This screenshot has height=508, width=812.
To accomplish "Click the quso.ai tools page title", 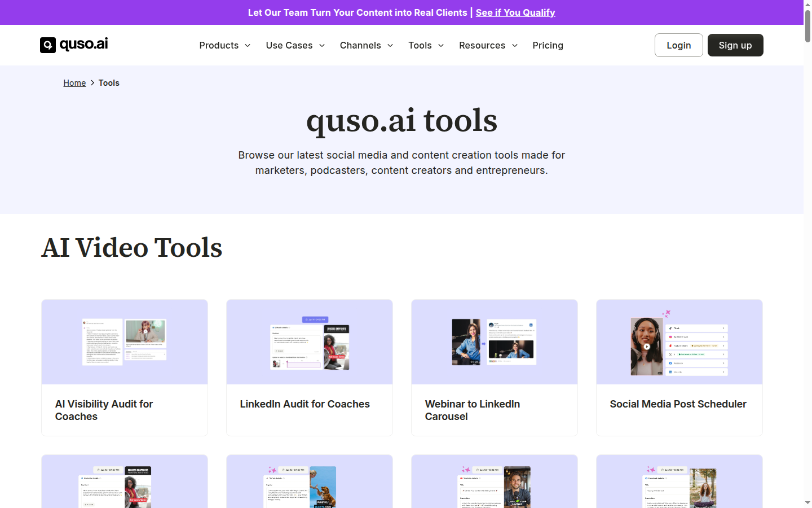I will [x=401, y=121].
